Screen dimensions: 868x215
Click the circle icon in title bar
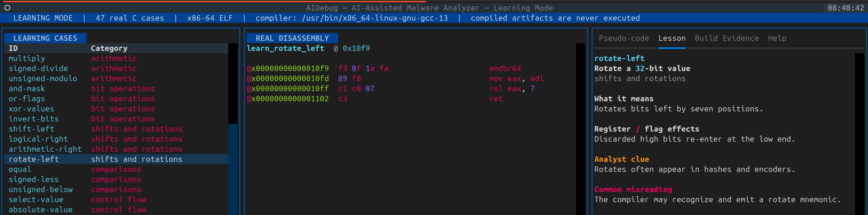tap(7, 8)
